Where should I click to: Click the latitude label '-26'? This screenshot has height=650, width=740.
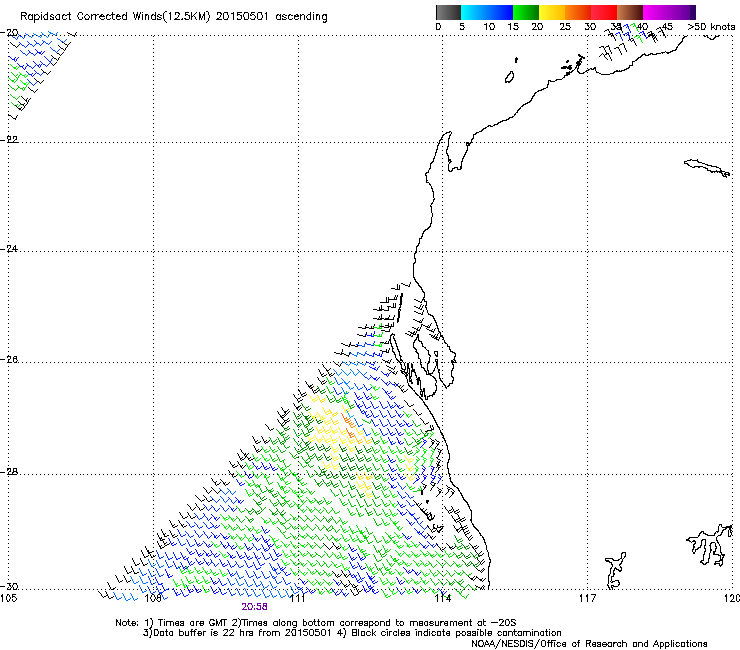point(9,360)
